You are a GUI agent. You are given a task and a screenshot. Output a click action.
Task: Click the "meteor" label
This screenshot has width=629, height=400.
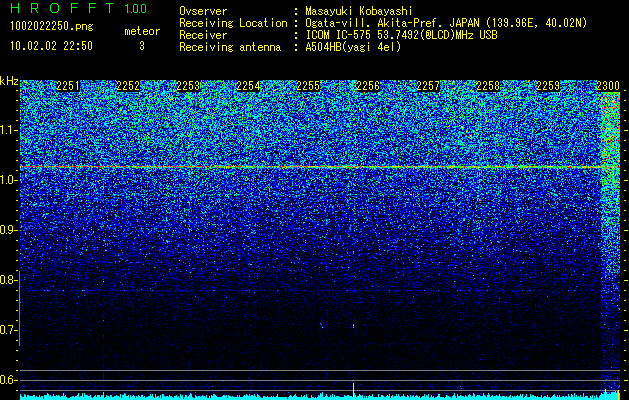click(x=142, y=31)
